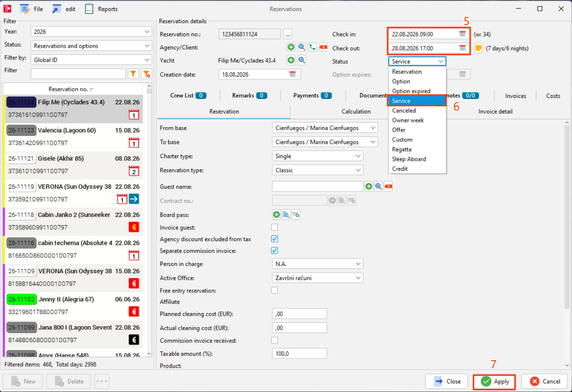Image resolution: width=572 pixels, height=392 pixels.
Task: Open Creation date calendar picker
Action: 292,74
